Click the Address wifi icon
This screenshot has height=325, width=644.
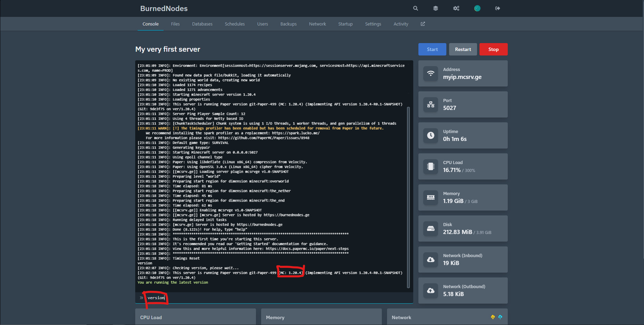[x=431, y=73]
